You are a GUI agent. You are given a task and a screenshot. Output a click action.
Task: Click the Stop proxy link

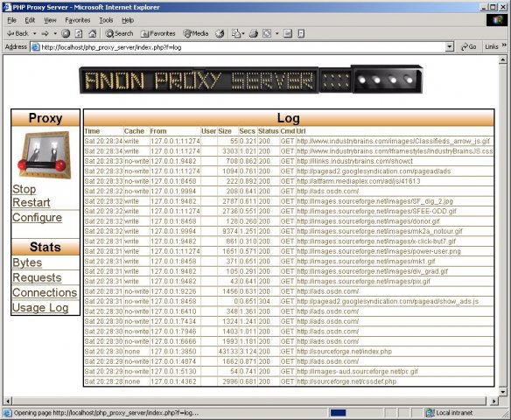tap(24, 189)
